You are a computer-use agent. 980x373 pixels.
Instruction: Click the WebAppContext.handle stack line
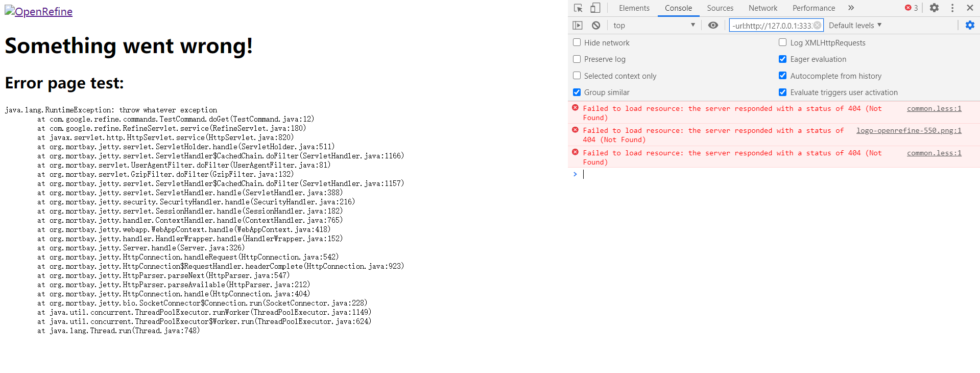coord(184,229)
